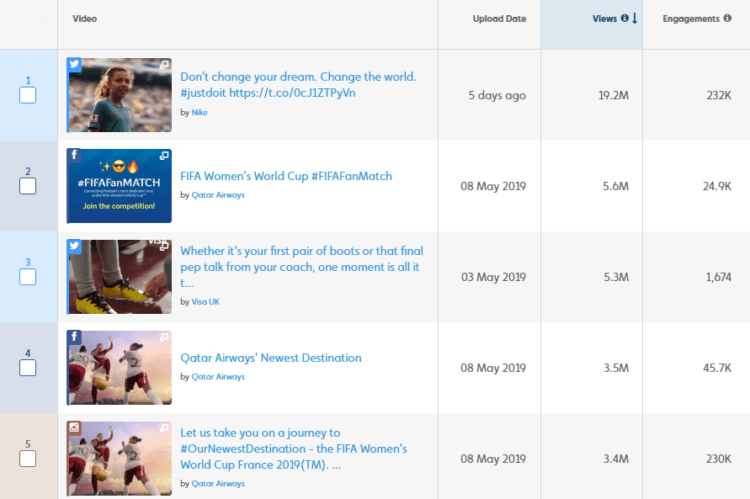Sort by the Engagements column header
This screenshot has width=750, height=499.
(x=691, y=19)
